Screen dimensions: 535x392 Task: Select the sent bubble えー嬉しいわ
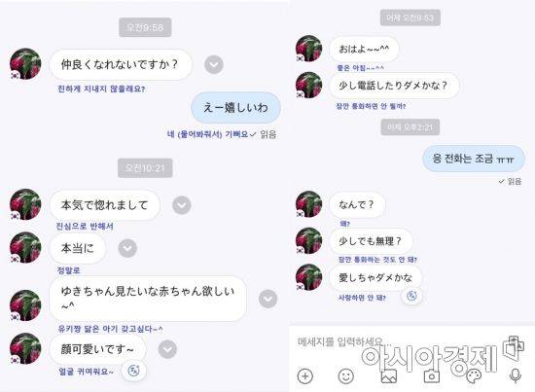click(x=235, y=108)
